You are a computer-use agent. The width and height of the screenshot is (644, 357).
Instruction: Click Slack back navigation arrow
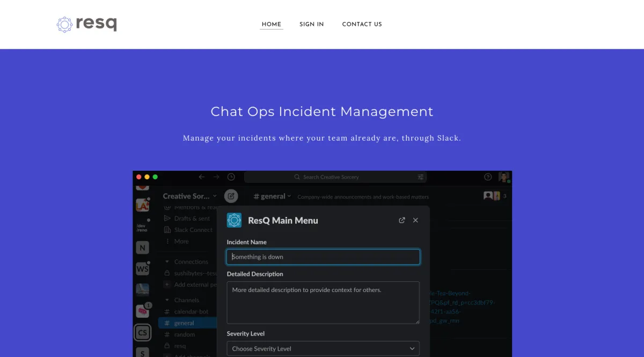point(202,177)
